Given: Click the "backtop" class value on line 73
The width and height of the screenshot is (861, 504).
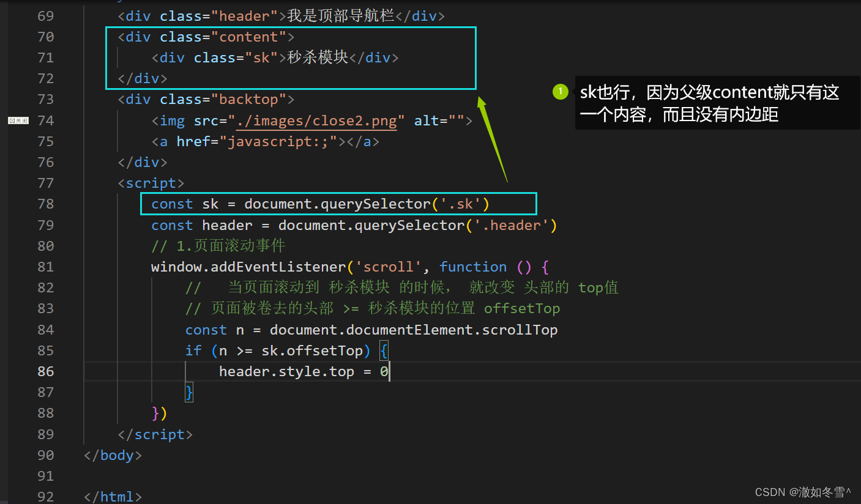Looking at the screenshot, I should click(x=248, y=99).
